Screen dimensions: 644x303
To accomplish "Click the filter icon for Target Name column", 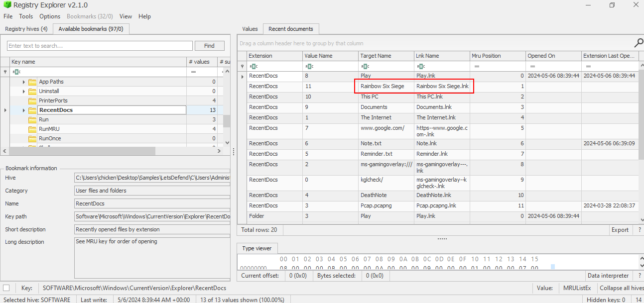I will (x=365, y=66).
